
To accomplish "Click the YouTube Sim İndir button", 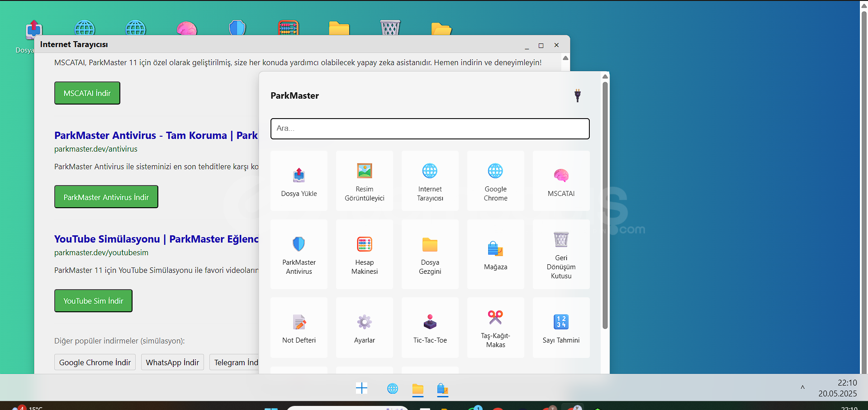I will click(94, 301).
